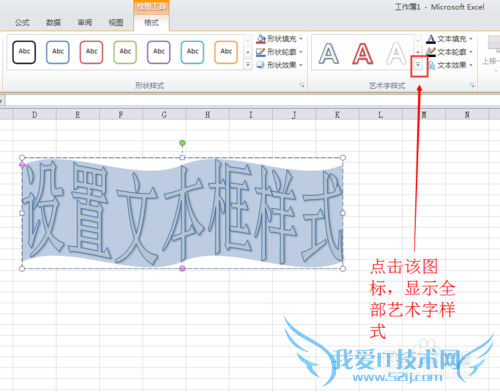Switch to the 视图 ribbon tab
500x392 pixels.
(x=116, y=23)
